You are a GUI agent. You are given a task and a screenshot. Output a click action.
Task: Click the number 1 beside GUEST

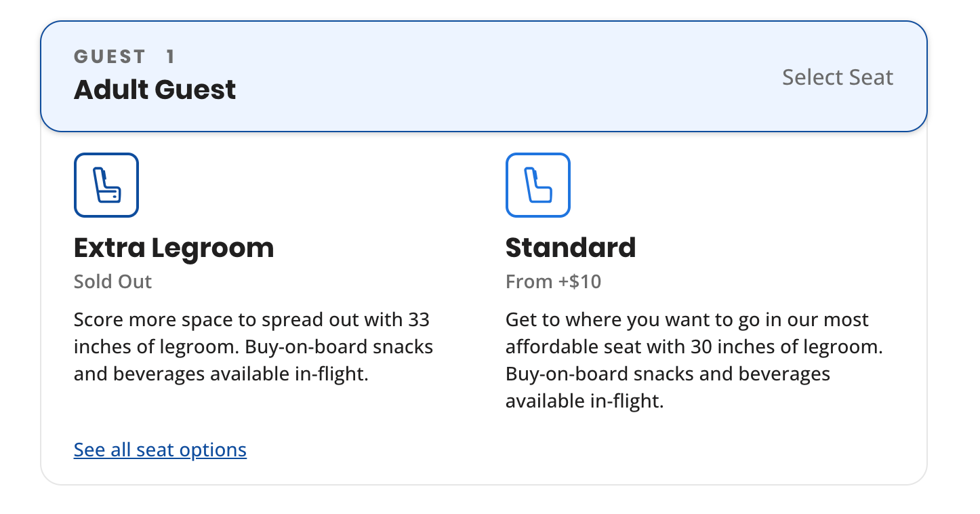click(170, 56)
